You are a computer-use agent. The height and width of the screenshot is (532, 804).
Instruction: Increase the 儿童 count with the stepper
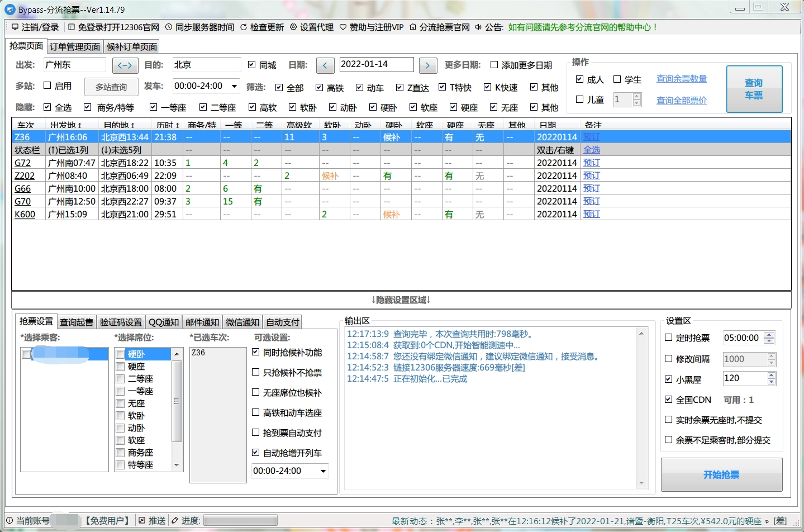tap(638, 96)
